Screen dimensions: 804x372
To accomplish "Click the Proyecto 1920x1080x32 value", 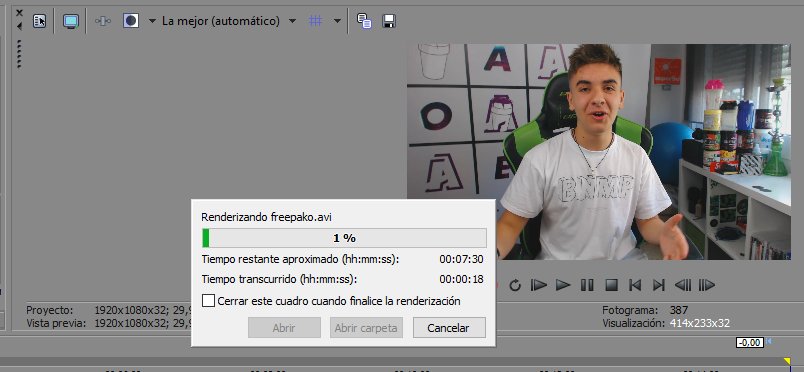I will (144, 310).
